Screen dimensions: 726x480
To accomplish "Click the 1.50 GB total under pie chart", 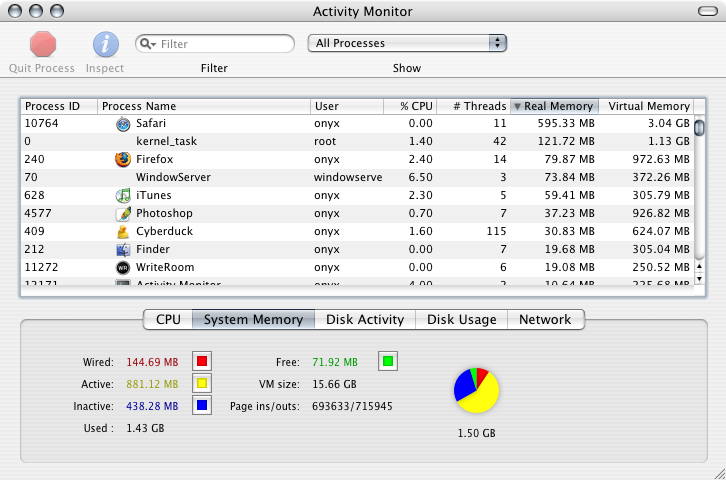I will [476, 433].
